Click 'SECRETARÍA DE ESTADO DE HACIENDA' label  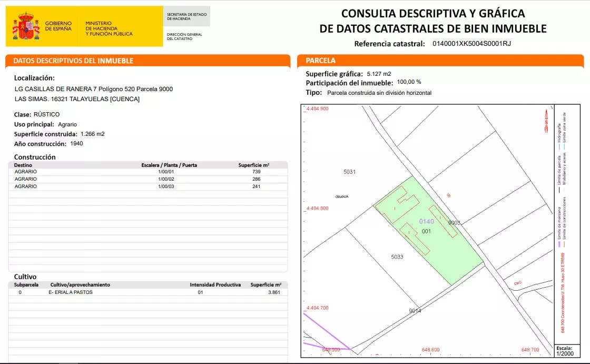click(186, 16)
